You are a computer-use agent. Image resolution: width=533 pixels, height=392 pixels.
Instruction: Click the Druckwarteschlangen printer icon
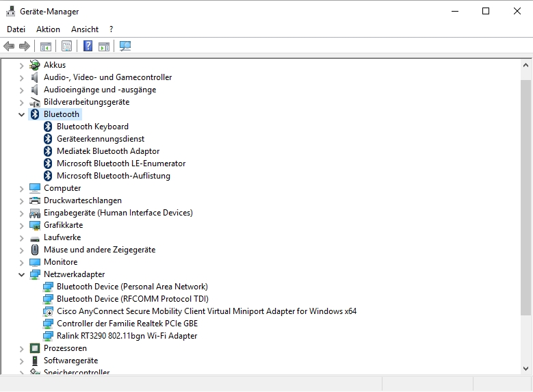click(x=35, y=200)
